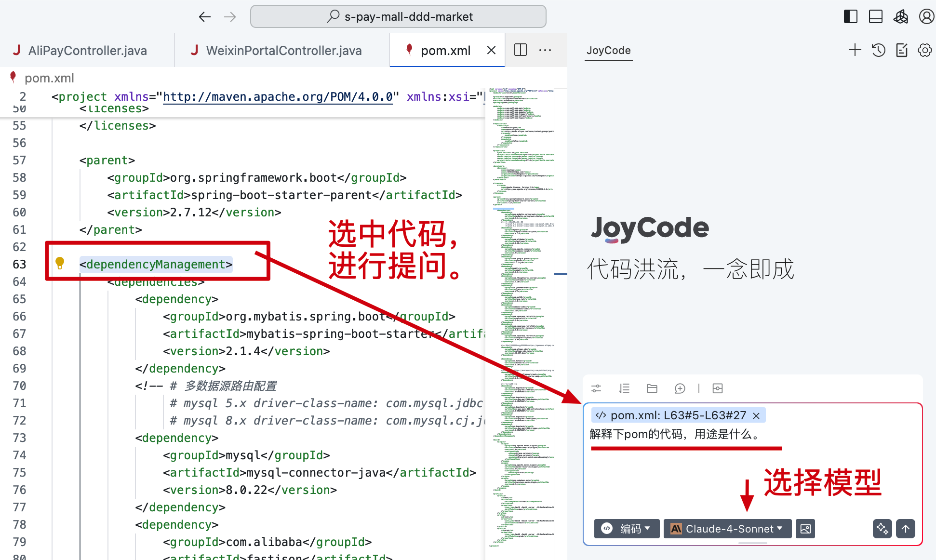The height and width of the screenshot is (560, 936).
Task: Click the lightbulb on line 63
Action: click(x=60, y=263)
